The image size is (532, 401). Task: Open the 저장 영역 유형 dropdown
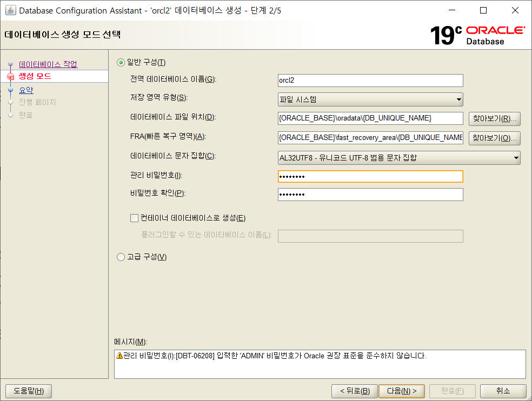click(x=370, y=99)
